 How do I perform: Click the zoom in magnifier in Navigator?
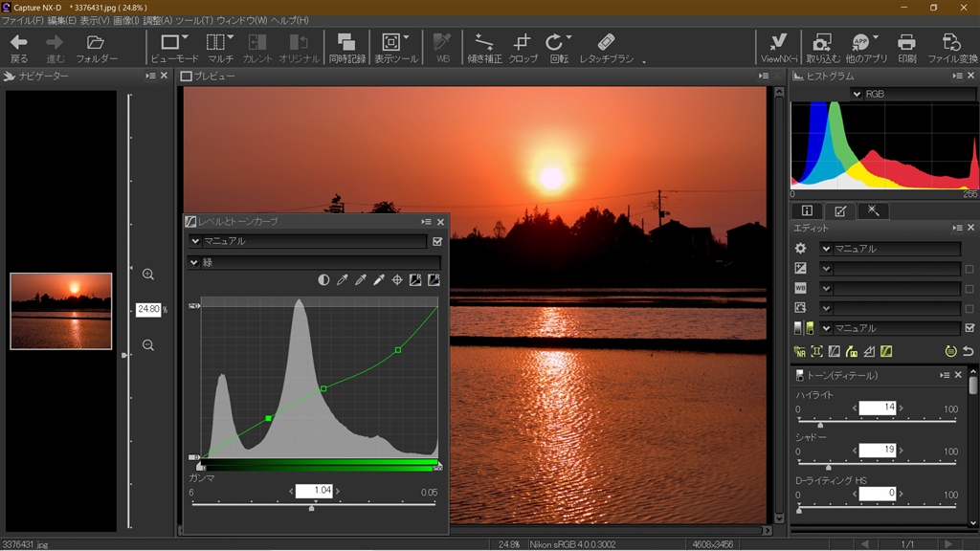coord(148,275)
